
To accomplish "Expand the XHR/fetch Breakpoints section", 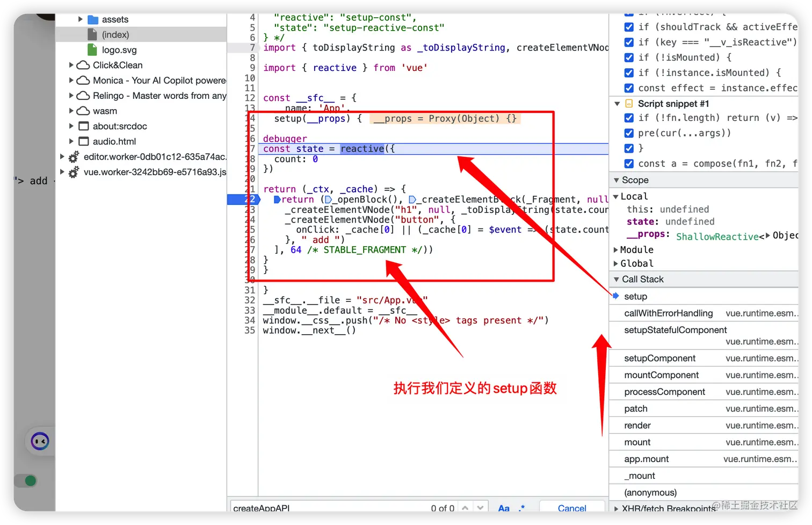I will 616,508.
